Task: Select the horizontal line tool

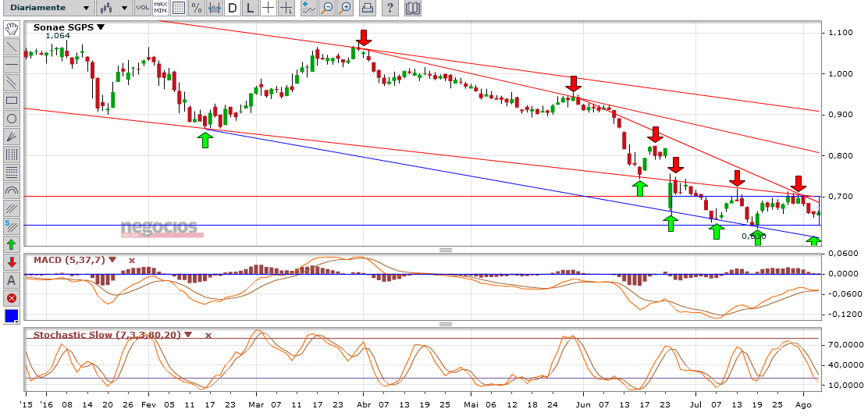Action: (12, 65)
